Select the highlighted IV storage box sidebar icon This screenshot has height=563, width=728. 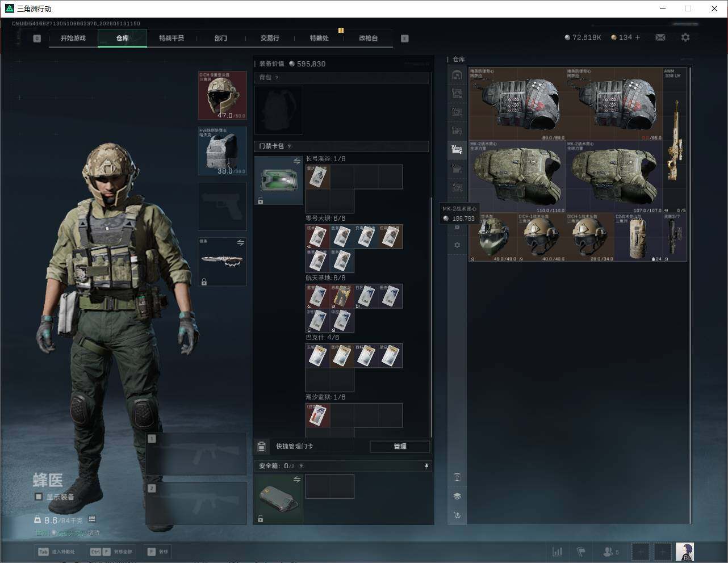(457, 149)
